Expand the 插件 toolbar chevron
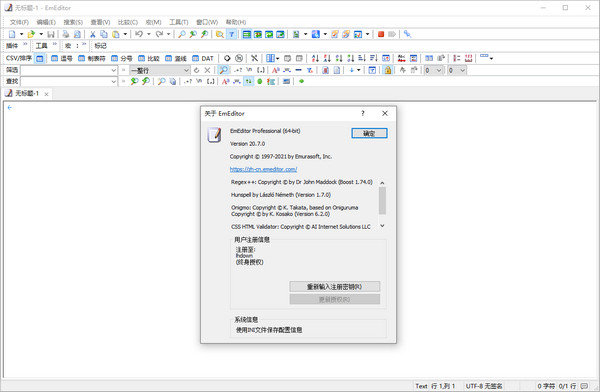 [25, 45]
